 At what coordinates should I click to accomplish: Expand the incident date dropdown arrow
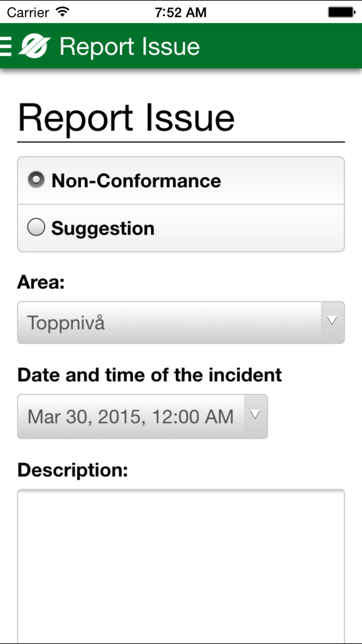(256, 416)
